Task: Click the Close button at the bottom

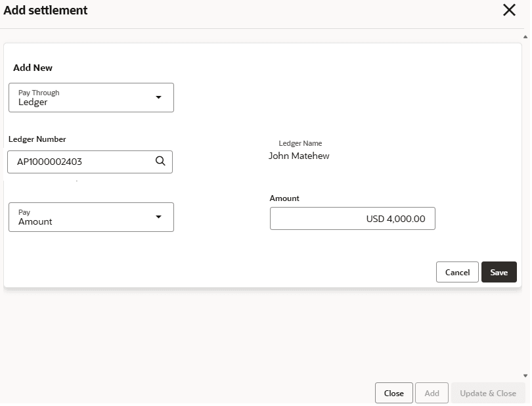Action: (394, 393)
